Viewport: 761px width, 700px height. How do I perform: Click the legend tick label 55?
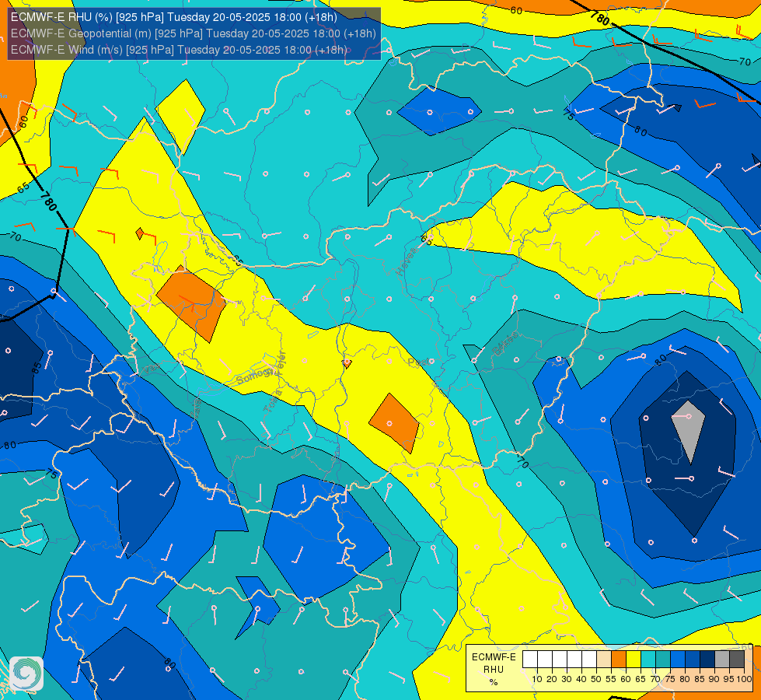tap(611, 679)
